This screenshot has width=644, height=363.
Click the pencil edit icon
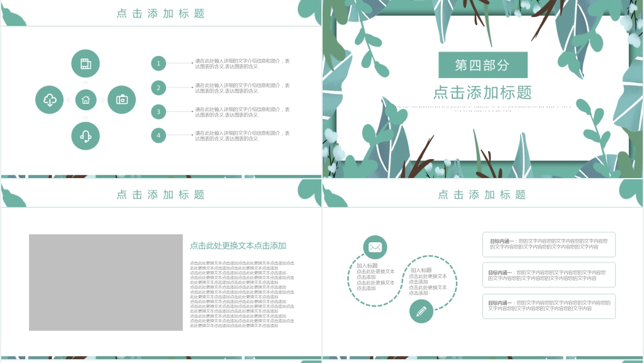(421, 311)
